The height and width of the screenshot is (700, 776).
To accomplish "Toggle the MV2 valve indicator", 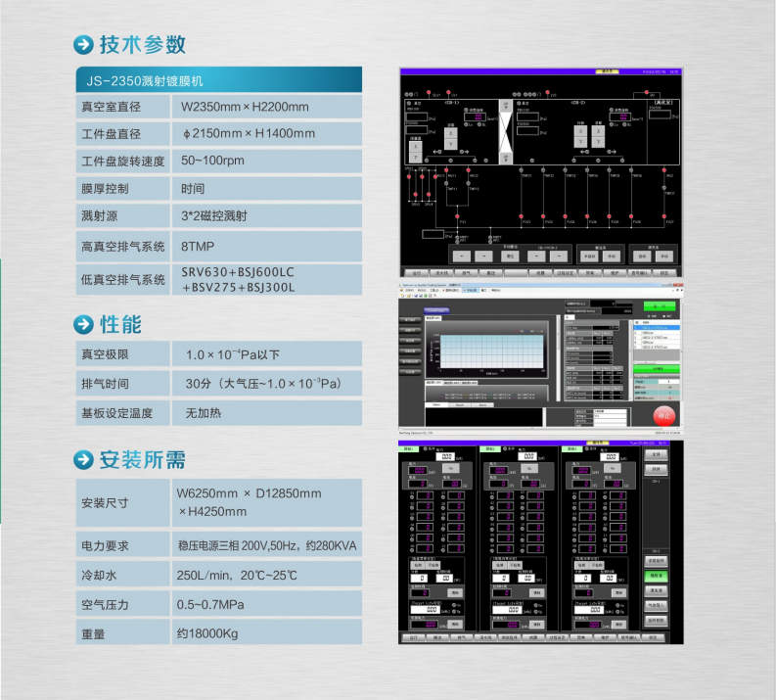I will pos(664,170).
